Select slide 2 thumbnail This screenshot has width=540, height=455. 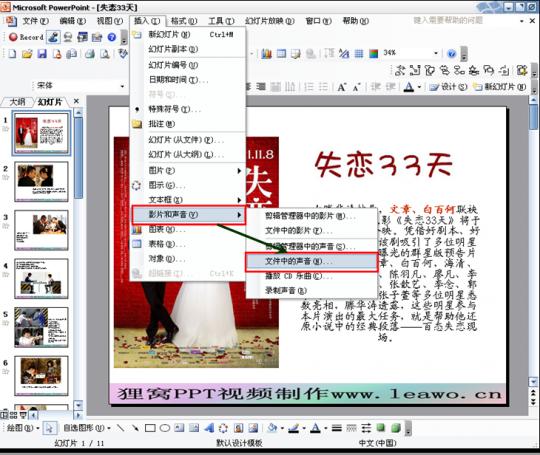pyautogui.click(x=41, y=182)
